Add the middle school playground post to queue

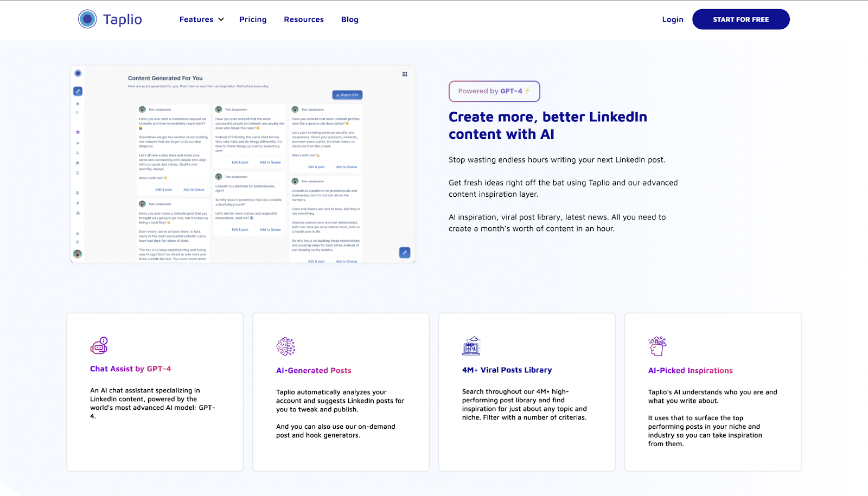click(x=270, y=230)
